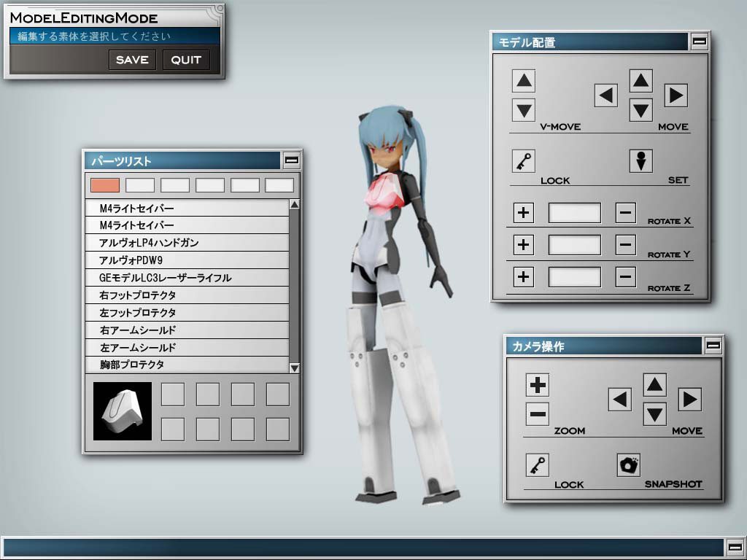Click the SAVE button

132,60
